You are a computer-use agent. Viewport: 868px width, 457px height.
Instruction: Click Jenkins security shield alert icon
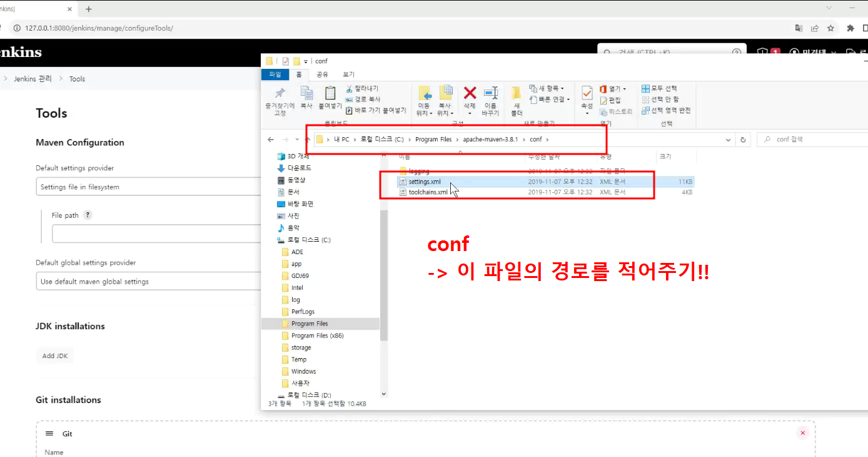762,53
